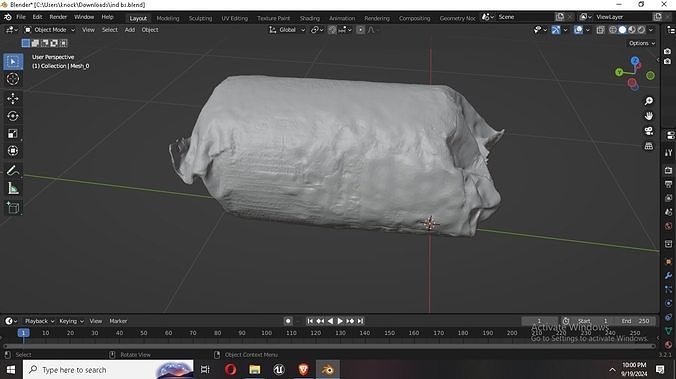Switch to the Modeling workspace tab
The height and width of the screenshot is (379, 676).
[x=168, y=18]
